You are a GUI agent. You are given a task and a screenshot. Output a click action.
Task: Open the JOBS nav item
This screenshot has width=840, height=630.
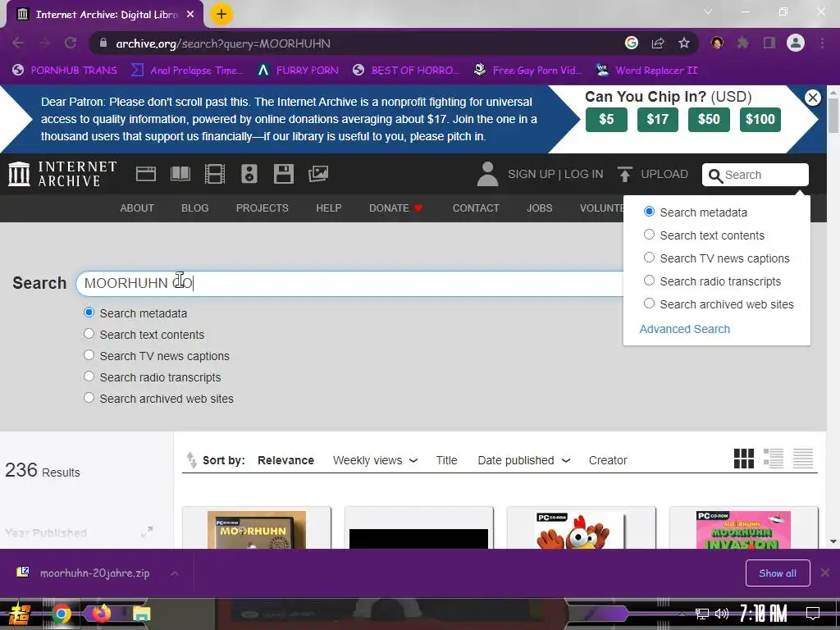[x=540, y=208]
